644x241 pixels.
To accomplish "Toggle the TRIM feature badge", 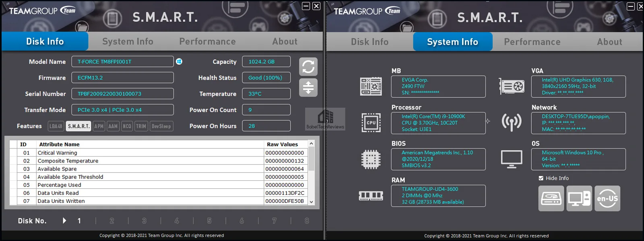I will (141, 126).
